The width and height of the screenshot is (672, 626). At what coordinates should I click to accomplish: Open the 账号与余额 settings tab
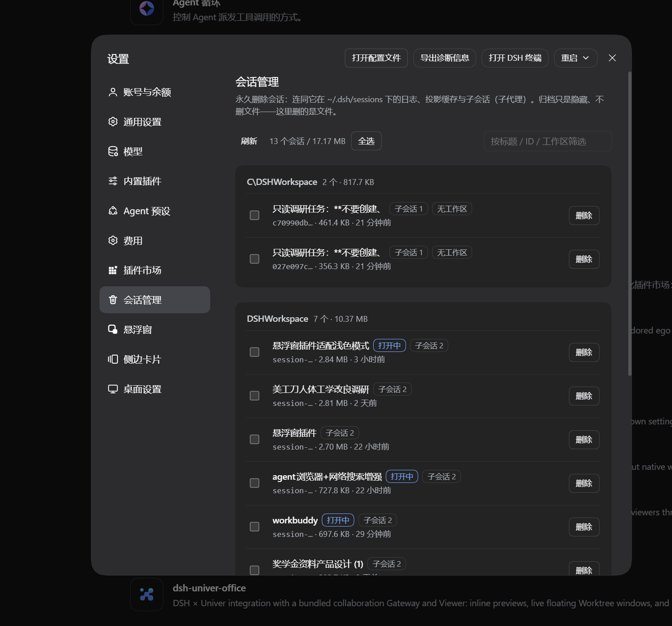pos(155,92)
